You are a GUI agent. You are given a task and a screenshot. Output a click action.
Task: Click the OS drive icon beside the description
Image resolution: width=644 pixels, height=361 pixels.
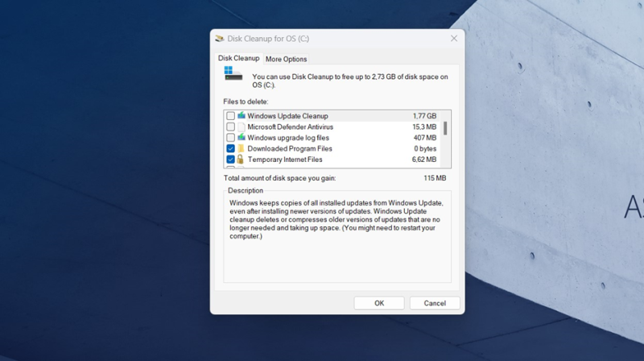click(x=233, y=73)
